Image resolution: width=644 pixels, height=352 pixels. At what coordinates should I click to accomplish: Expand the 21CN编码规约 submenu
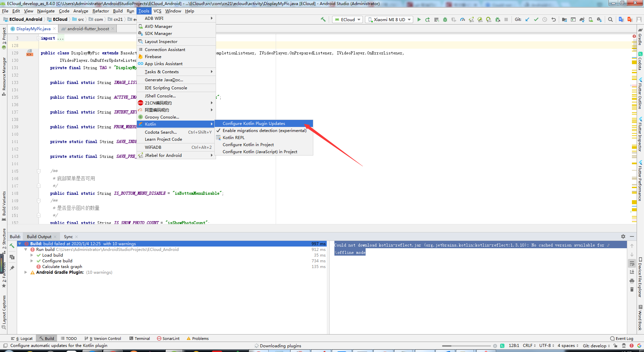pos(176,103)
